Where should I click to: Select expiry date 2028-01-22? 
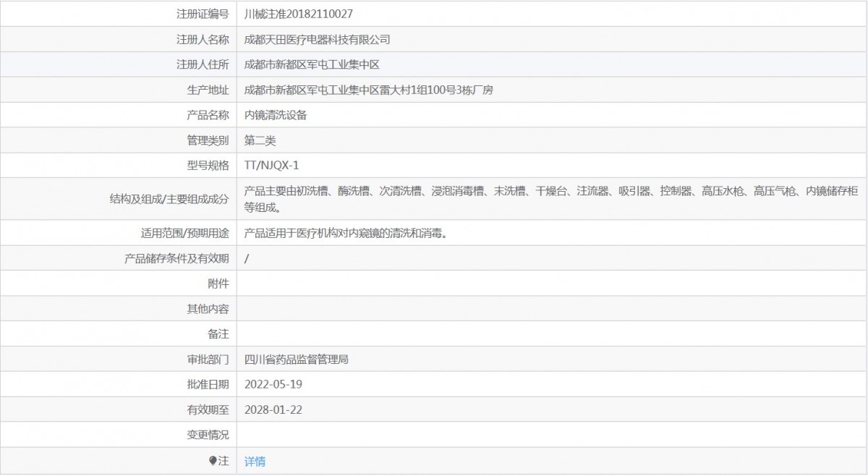point(273,409)
